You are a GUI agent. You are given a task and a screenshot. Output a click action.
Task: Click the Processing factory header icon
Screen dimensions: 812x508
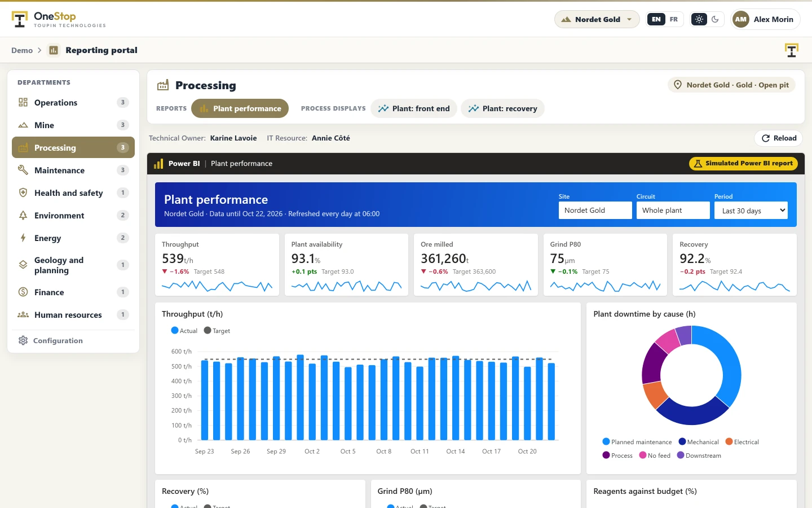tap(163, 85)
